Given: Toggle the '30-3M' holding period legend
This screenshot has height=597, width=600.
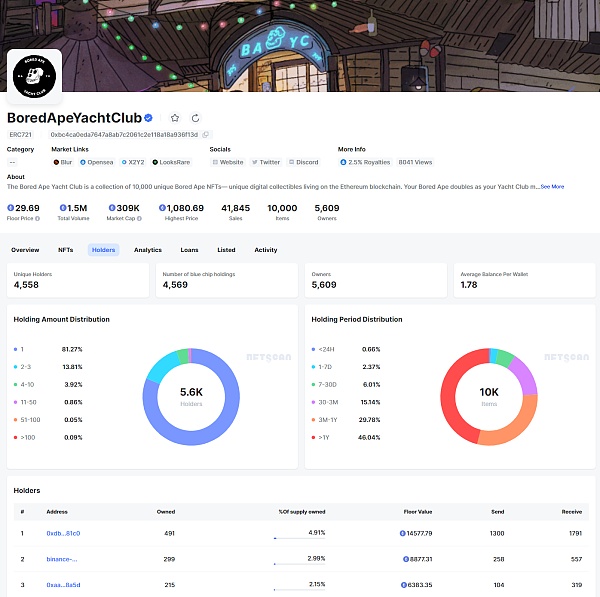Looking at the screenshot, I should [x=346, y=402].
